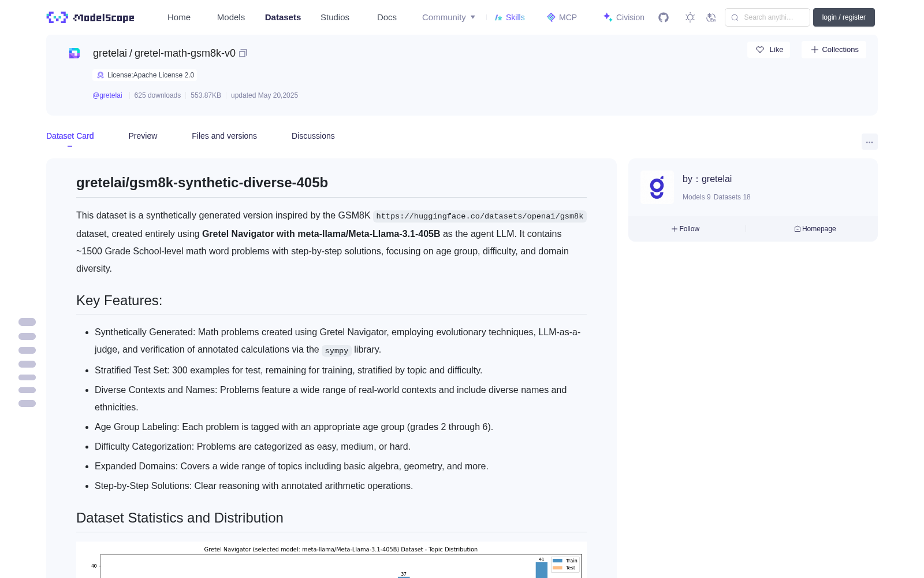The image size is (924, 578).
Task: Click the topic distribution chart image
Action: 331,560
